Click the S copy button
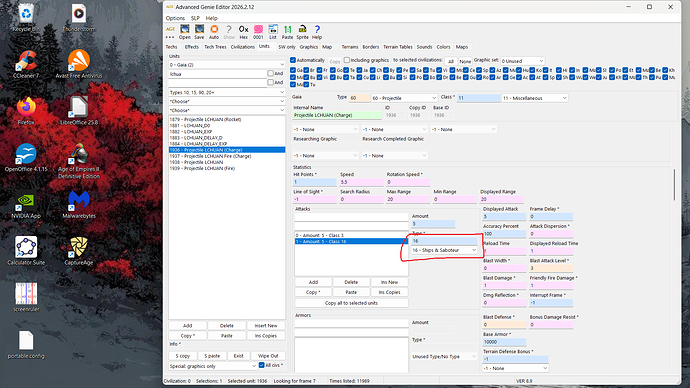The width and height of the screenshot is (690, 388). pyautogui.click(x=183, y=355)
